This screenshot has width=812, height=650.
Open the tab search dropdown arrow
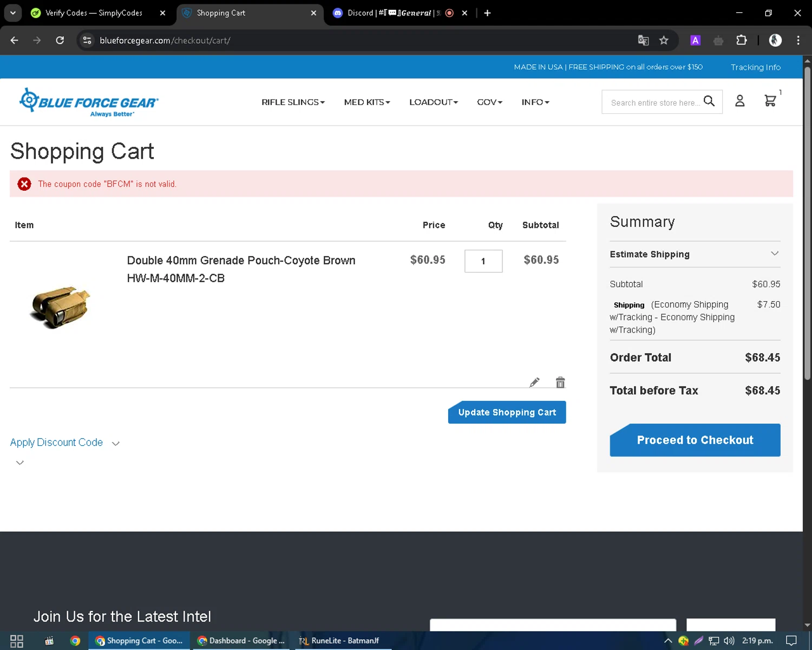(12, 13)
